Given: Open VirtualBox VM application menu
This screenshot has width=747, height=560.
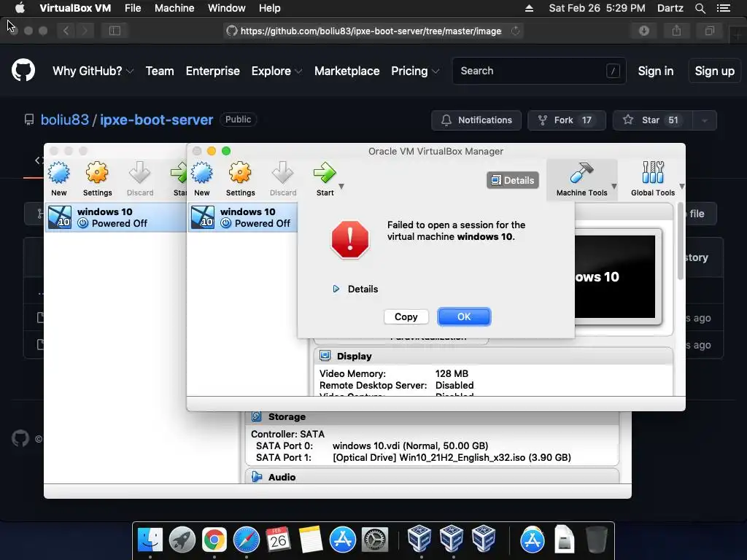Looking at the screenshot, I should coord(75,8).
